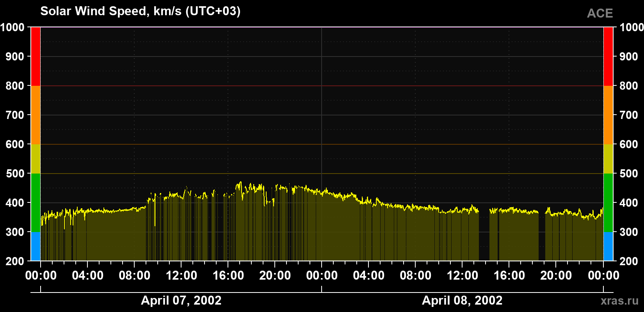Click the first 00:00 time label
The height and width of the screenshot is (312, 644).
point(41,276)
